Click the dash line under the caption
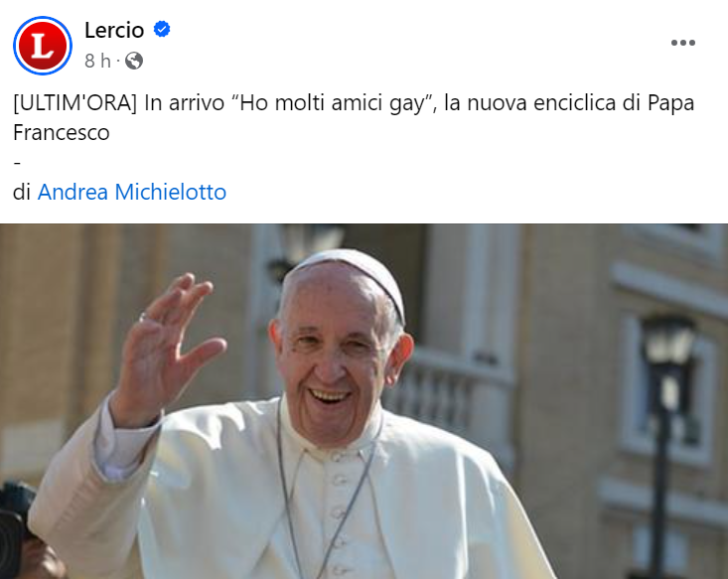Screen dimensions: 728x579 [17, 163]
